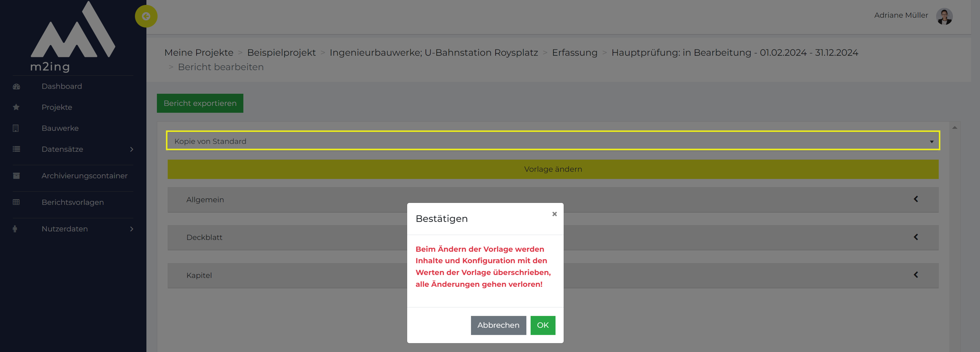The height and width of the screenshot is (352, 980).
Task: Click the Projekte star icon
Action: point(16,107)
